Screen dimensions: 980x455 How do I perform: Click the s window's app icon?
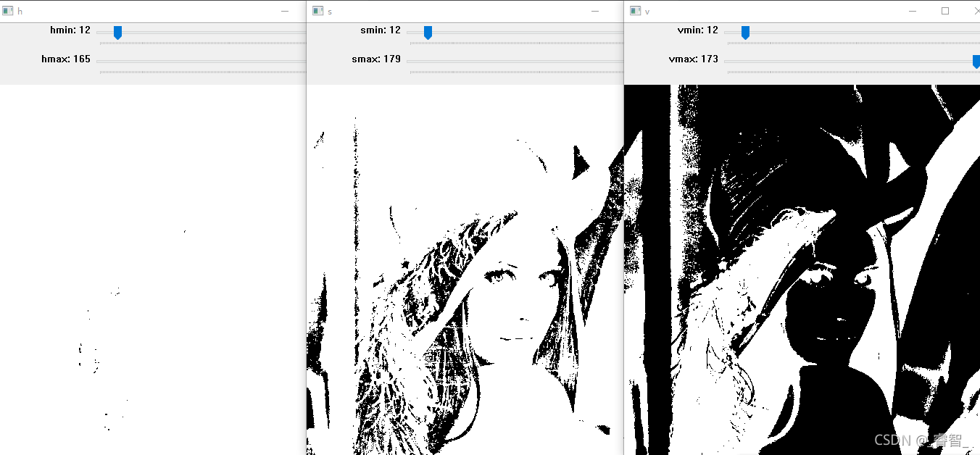pyautogui.click(x=317, y=11)
